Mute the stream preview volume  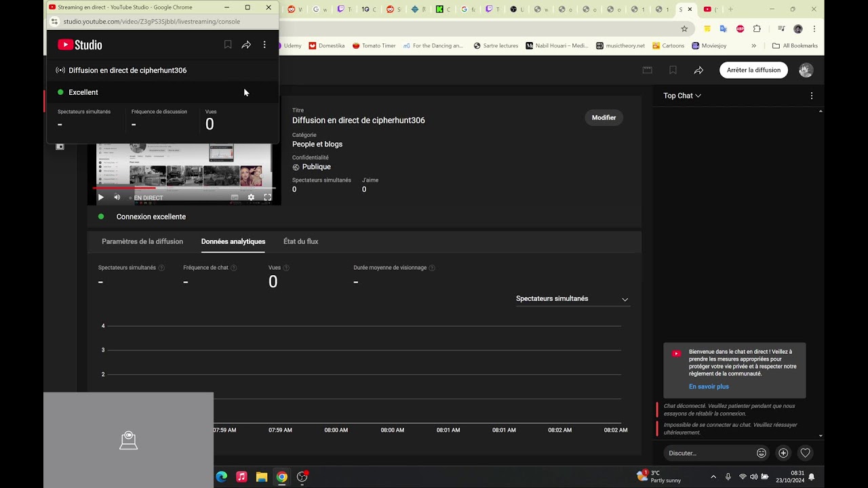coord(117,197)
